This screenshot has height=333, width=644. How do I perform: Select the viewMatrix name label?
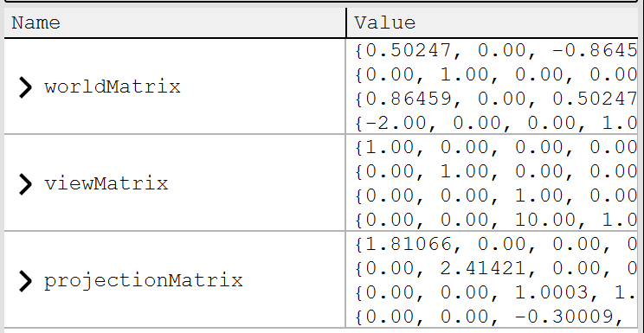point(106,183)
